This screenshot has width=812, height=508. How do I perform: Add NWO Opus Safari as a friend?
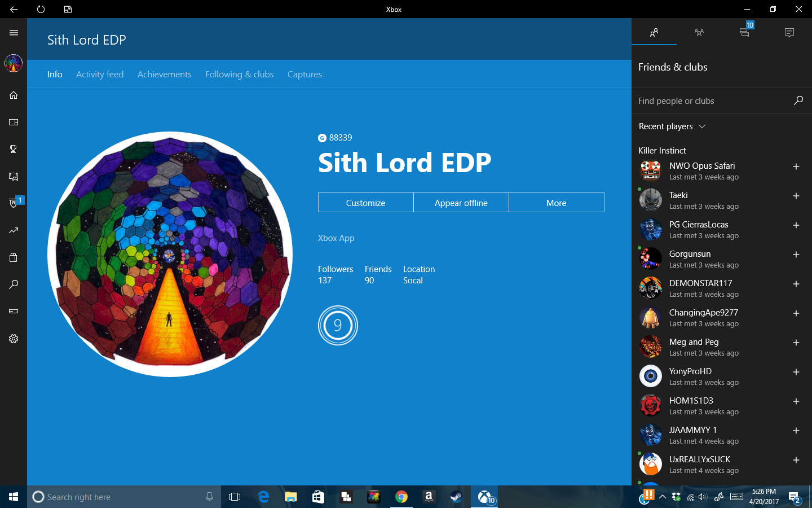point(796,167)
